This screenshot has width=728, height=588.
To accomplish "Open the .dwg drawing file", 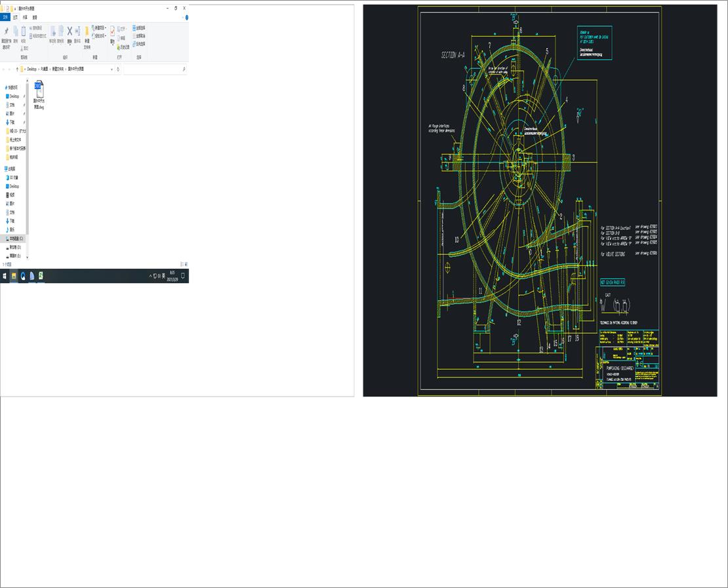I will tap(39, 90).
